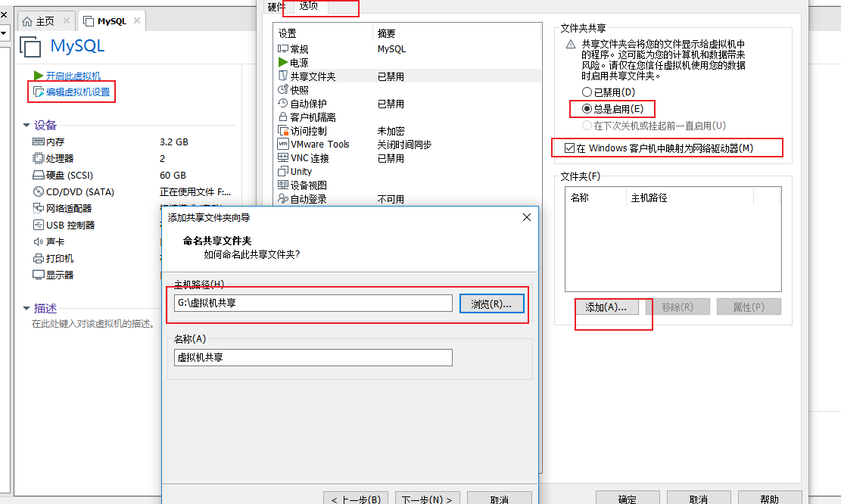
Task: Click the '关闭时间同步' VMware Tools summary
Action: [x=404, y=145]
